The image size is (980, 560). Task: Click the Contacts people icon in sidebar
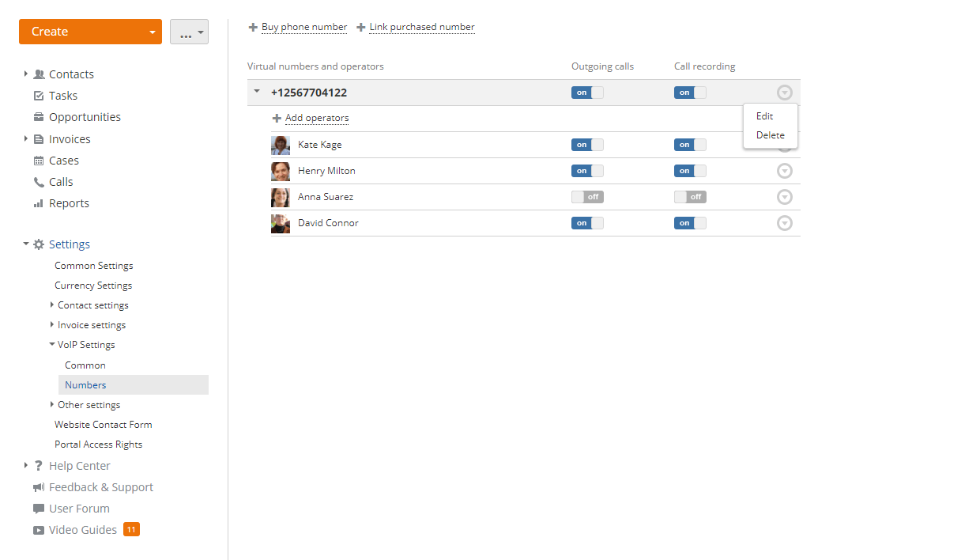[x=39, y=74]
